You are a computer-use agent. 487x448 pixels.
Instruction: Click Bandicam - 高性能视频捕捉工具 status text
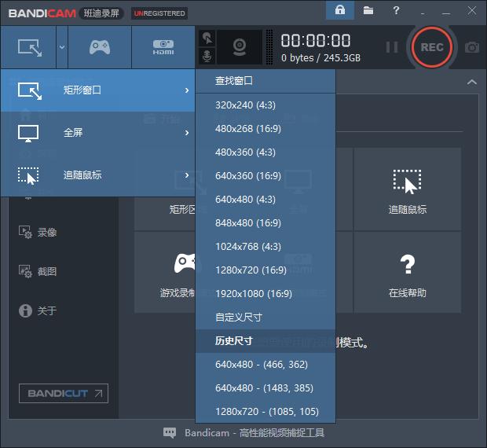tap(254, 433)
